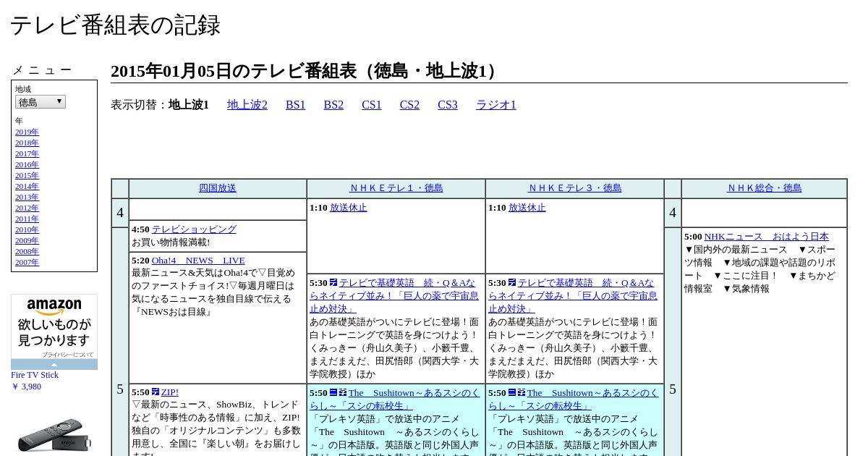The height and width of the screenshot is (456, 868).
Task: Open the ＮＨＫ総合・徳島 channel header
Action: tap(764, 188)
